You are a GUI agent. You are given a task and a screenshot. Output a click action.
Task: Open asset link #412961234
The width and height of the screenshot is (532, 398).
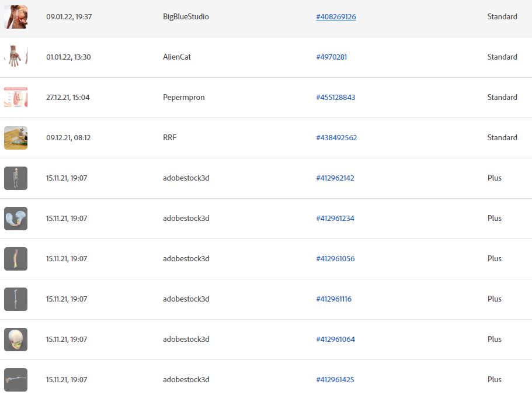pos(335,219)
